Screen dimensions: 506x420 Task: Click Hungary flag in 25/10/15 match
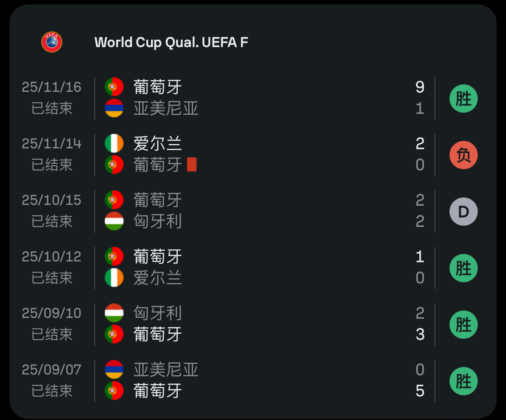114,221
